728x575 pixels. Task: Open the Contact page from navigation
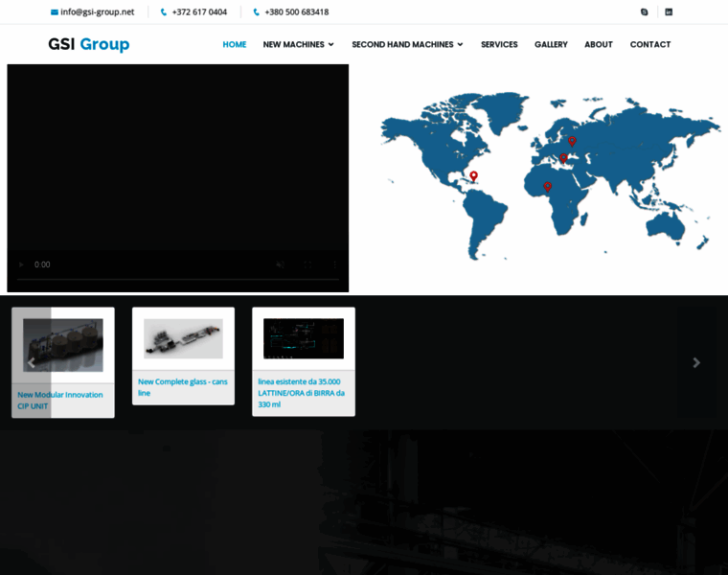point(649,44)
